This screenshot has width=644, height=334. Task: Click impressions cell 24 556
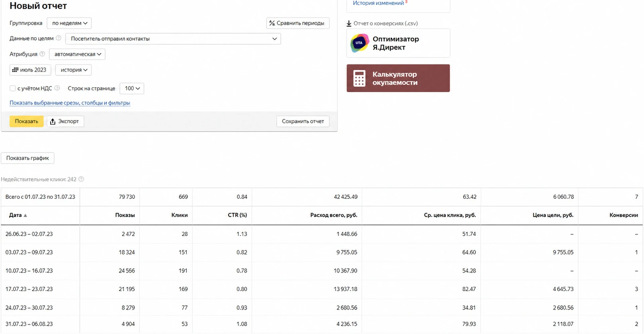tap(127, 271)
